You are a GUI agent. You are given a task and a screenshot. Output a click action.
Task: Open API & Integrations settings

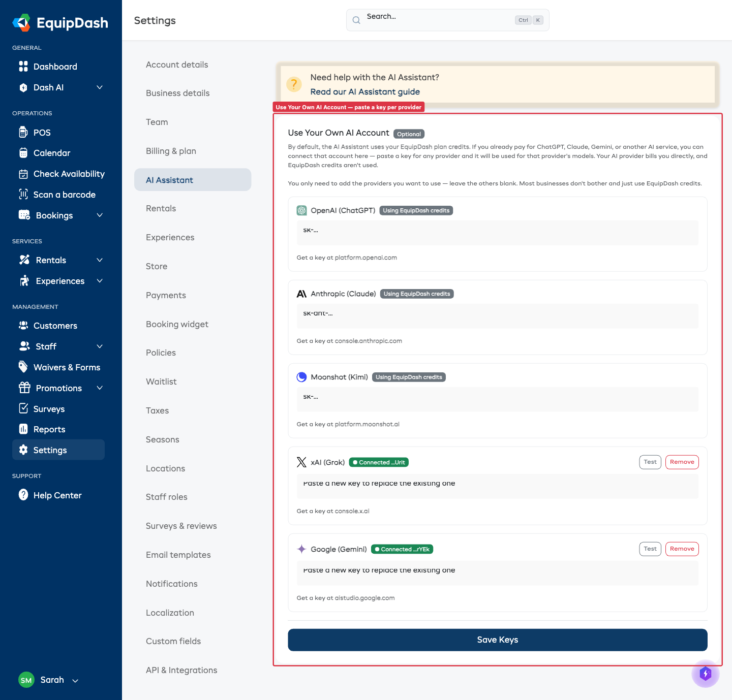click(181, 670)
